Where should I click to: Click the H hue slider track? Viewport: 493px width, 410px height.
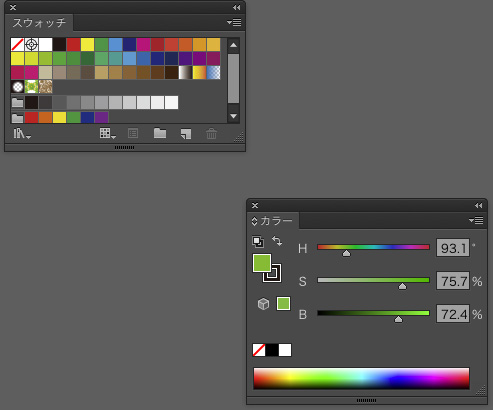(x=373, y=247)
